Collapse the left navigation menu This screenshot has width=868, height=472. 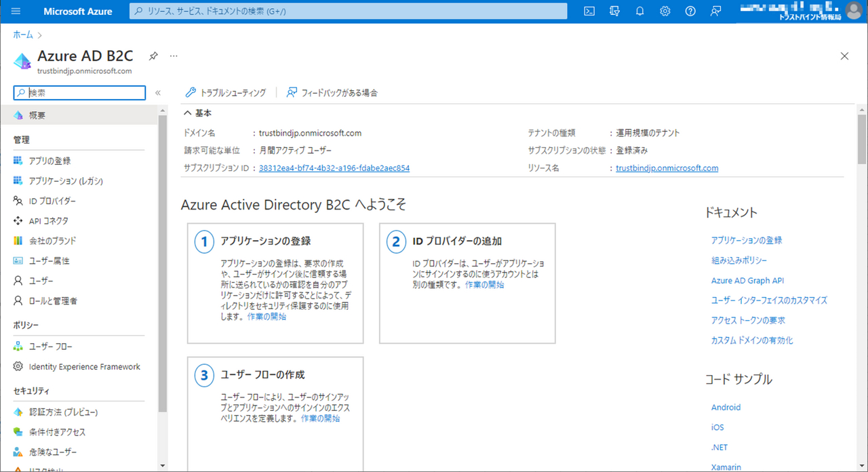(x=158, y=93)
